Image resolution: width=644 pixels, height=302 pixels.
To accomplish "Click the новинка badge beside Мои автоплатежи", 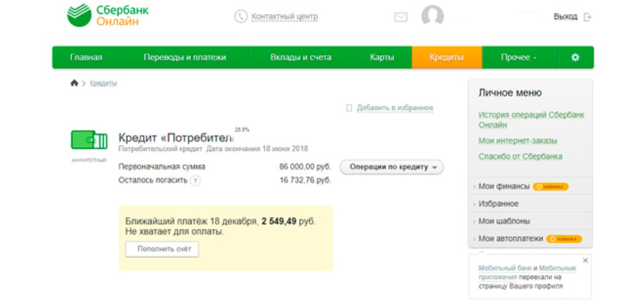I will tap(564, 239).
